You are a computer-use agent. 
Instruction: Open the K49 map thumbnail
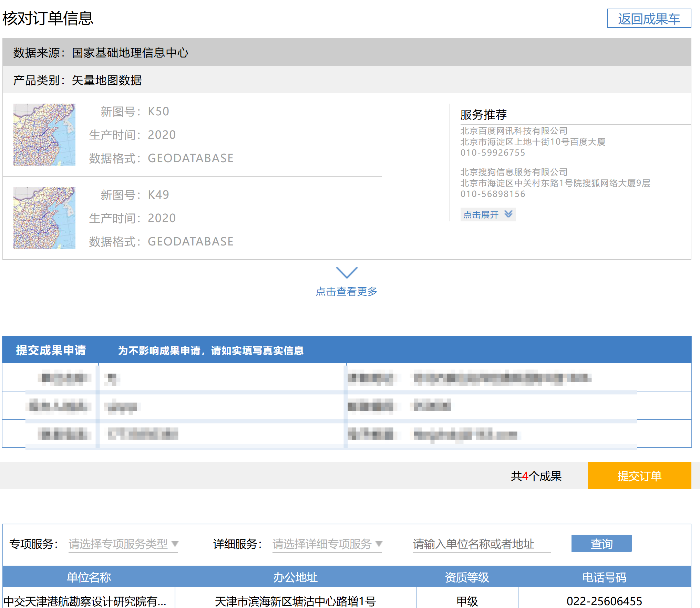coord(44,218)
